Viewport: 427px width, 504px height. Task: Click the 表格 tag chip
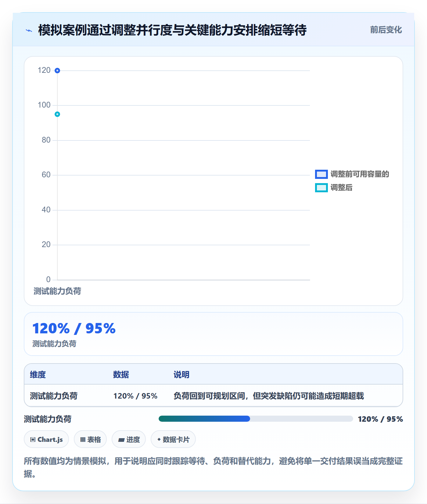tap(90, 439)
